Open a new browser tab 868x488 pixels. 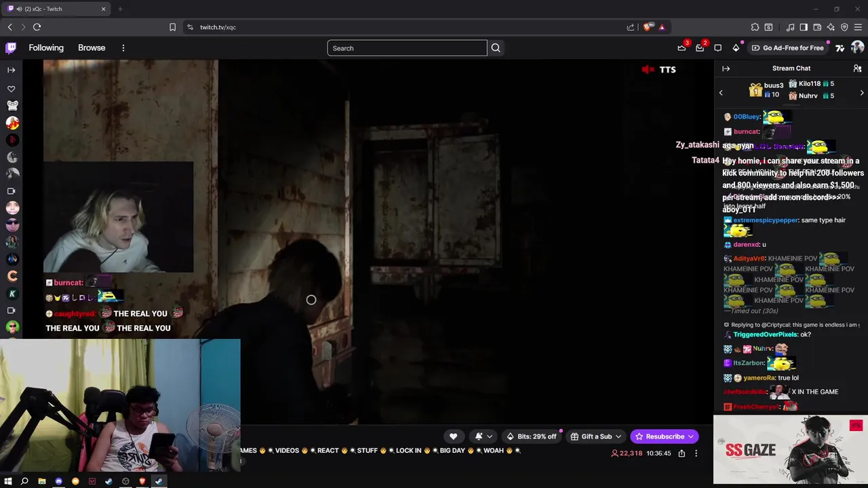tap(120, 9)
